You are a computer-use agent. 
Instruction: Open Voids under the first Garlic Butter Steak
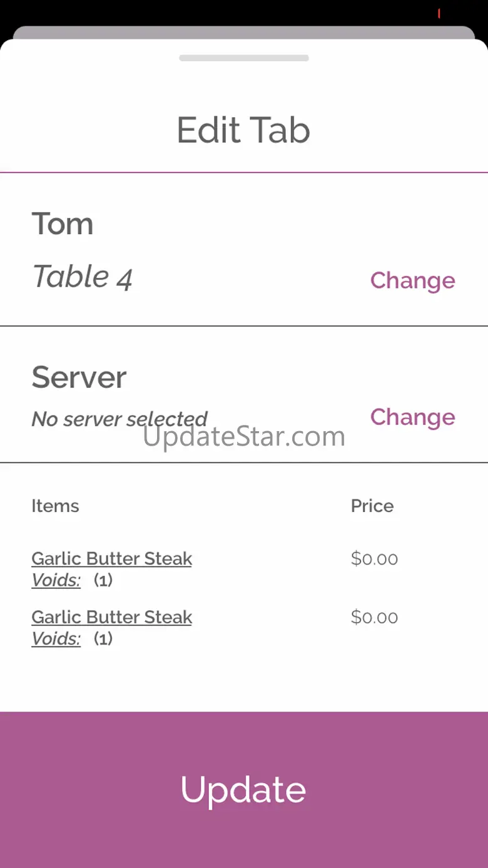(x=56, y=580)
